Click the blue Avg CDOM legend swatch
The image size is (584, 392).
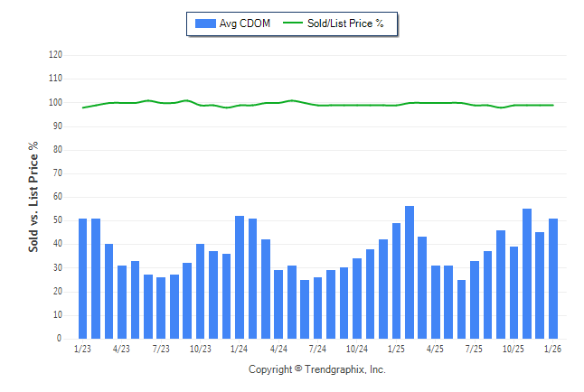[203, 23]
